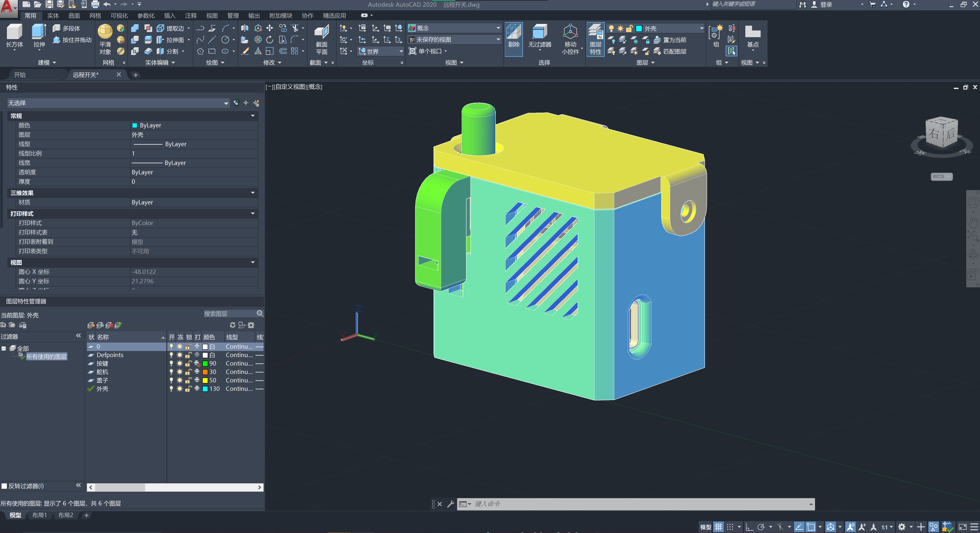Open the 插入 ribbon tab
The image size is (980, 533).
point(170,16)
